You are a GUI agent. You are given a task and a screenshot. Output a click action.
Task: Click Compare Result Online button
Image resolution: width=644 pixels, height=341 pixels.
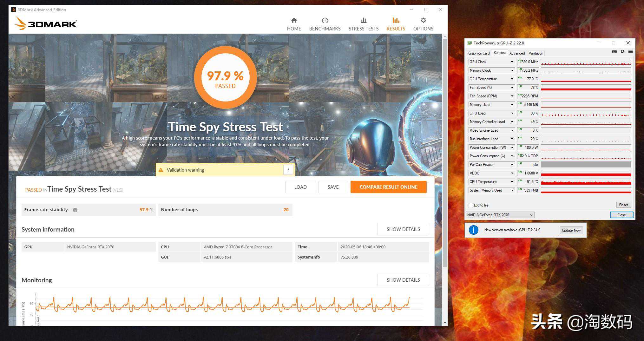(388, 187)
